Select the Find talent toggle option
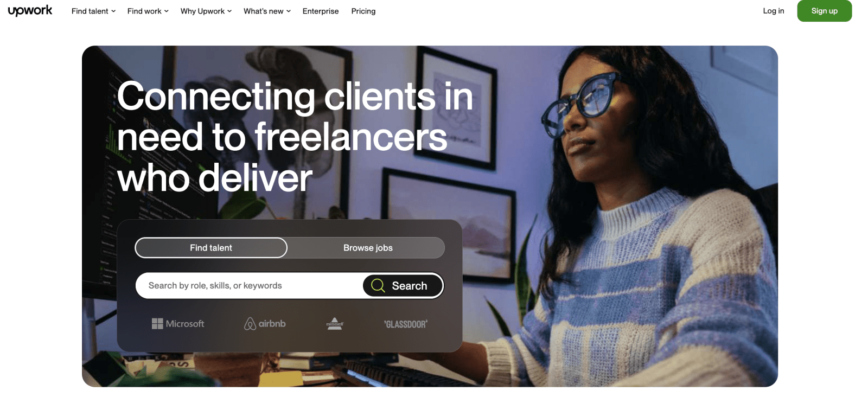 [x=211, y=248]
